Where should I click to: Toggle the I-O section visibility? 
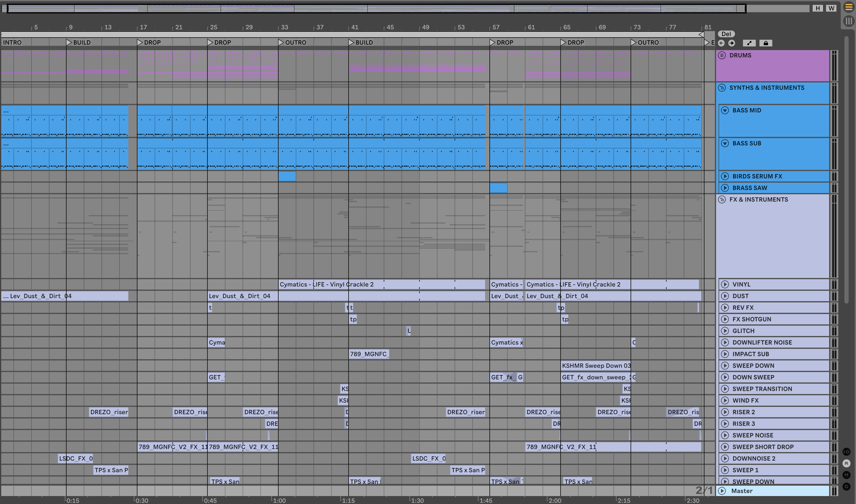coord(846,452)
